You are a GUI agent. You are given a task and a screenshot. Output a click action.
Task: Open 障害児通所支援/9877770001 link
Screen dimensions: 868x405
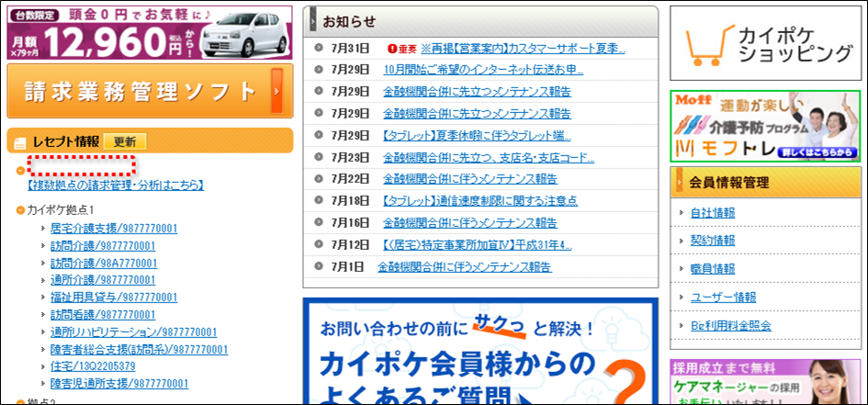point(119,384)
